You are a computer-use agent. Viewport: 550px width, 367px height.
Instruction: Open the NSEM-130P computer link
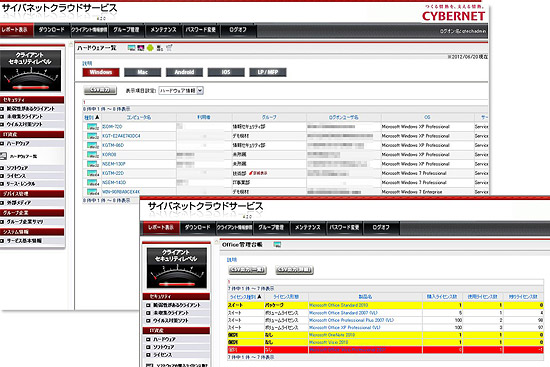click(x=114, y=164)
